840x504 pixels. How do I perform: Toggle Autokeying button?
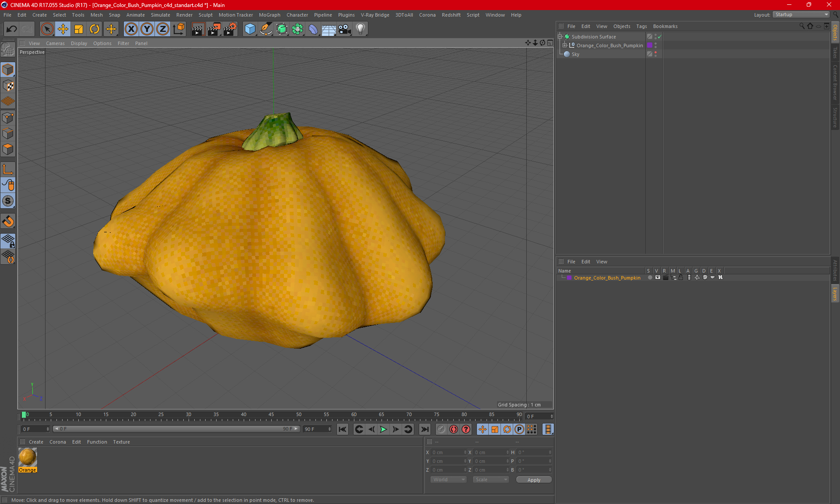(454, 429)
